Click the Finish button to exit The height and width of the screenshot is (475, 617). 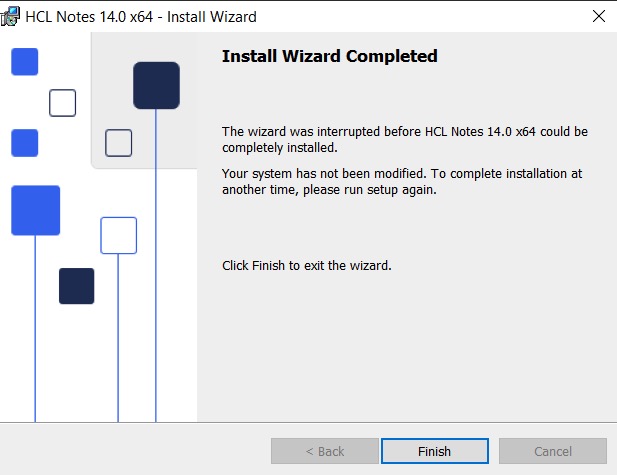point(434,451)
